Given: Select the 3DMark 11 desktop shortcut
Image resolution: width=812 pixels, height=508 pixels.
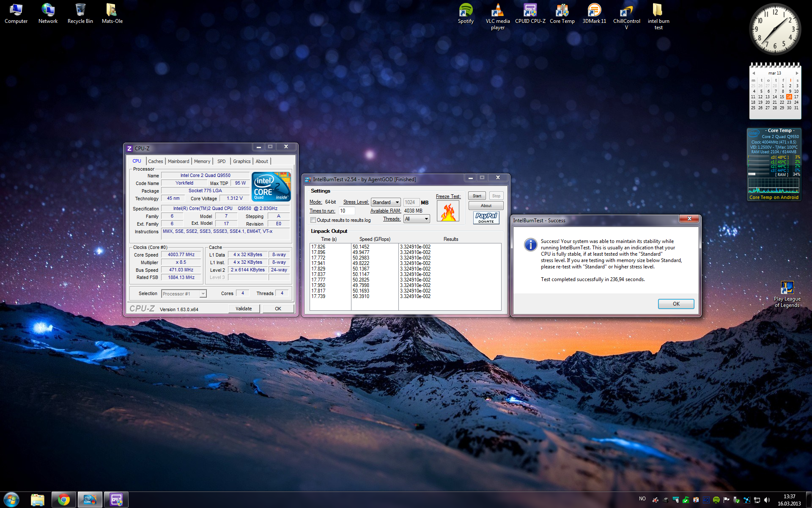Looking at the screenshot, I should tap(594, 14).
